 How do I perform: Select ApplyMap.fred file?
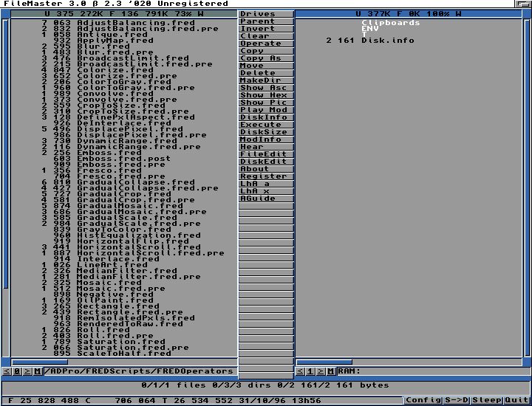tap(115, 41)
